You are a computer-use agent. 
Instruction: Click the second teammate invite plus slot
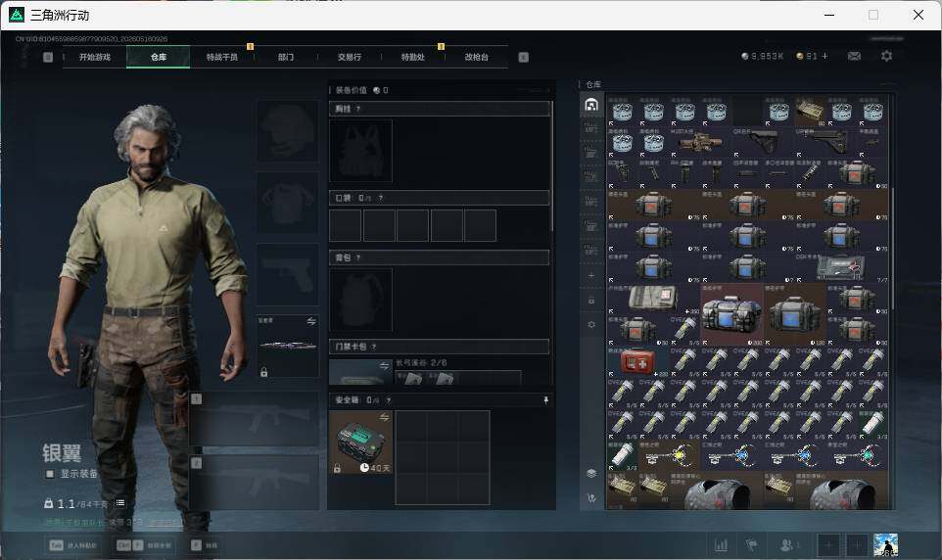pos(857,545)
